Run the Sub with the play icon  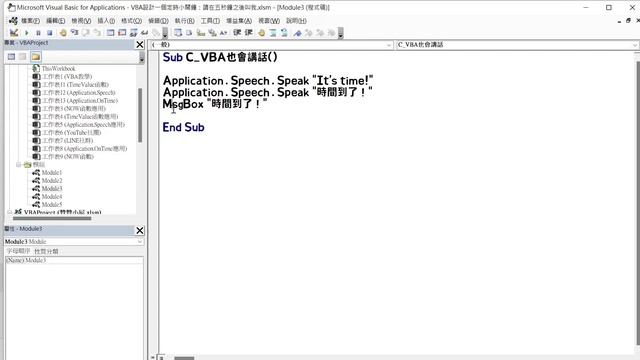coord(27,33)
